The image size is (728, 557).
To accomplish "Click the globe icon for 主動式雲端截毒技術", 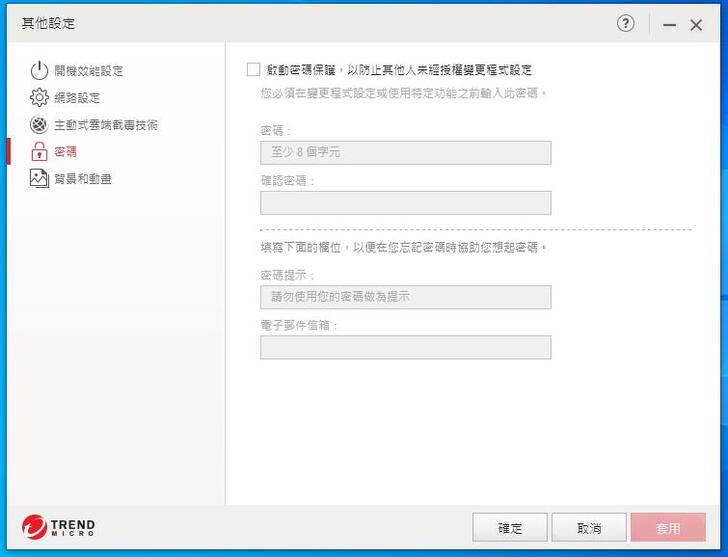I will [x=39, y=124].
